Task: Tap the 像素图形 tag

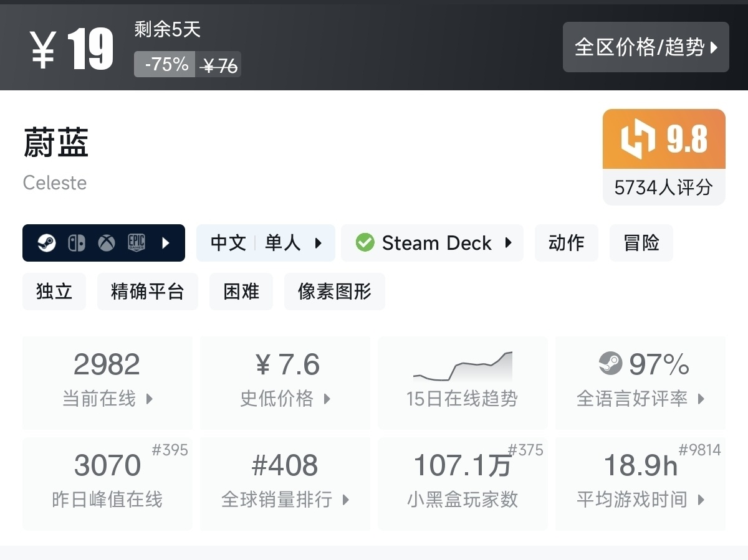Action: pos(334,292)
